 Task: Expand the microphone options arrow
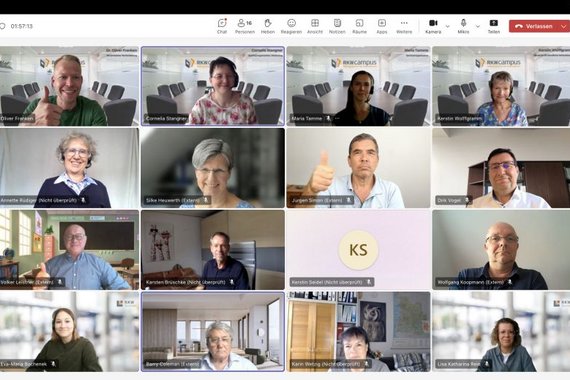tap(478, 26)
